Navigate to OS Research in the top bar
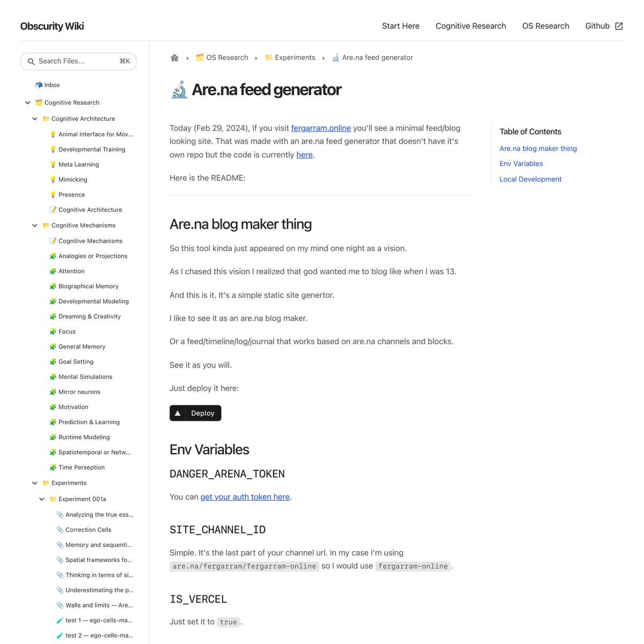644x644 pixels. 546,26
